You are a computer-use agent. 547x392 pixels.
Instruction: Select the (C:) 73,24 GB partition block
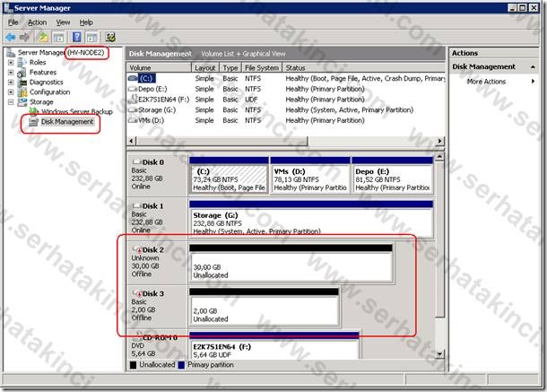coord(229,175)
